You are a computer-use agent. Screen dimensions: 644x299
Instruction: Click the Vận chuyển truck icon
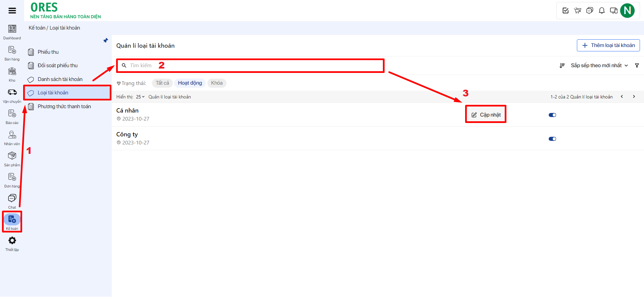[12, 92]
